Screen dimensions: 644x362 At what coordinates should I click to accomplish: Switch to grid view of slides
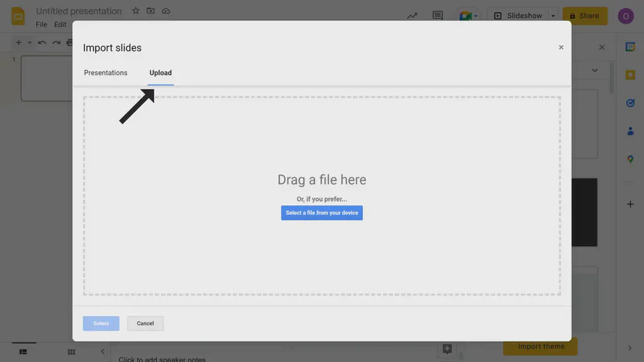point(71,351)
